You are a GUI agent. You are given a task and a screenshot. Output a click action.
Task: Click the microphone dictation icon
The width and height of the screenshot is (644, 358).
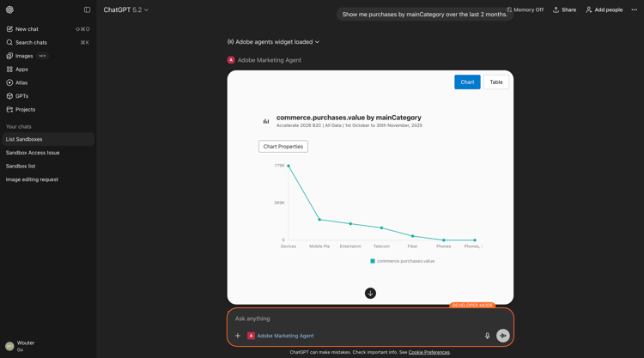[x=487, y=336]
